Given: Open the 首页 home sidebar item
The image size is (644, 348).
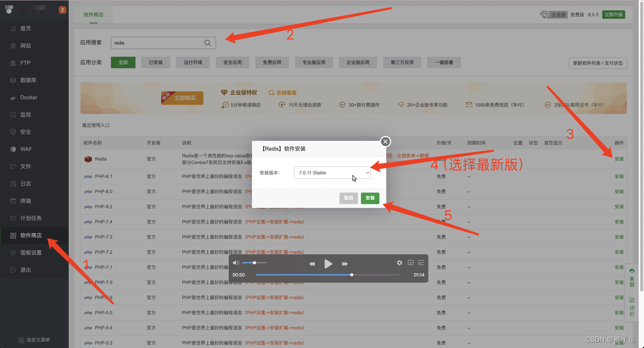Looking at the screenshot, I should [25, 29].
